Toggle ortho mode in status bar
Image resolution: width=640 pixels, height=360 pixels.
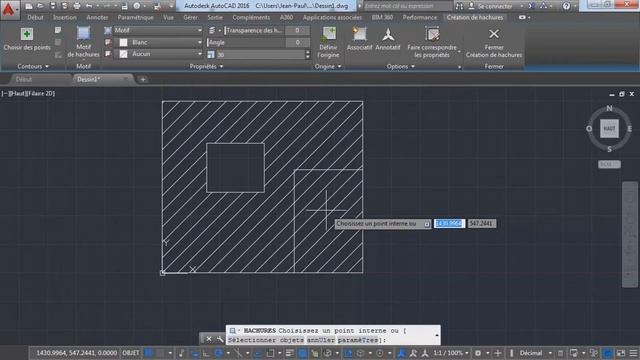[x=207, y=353]
